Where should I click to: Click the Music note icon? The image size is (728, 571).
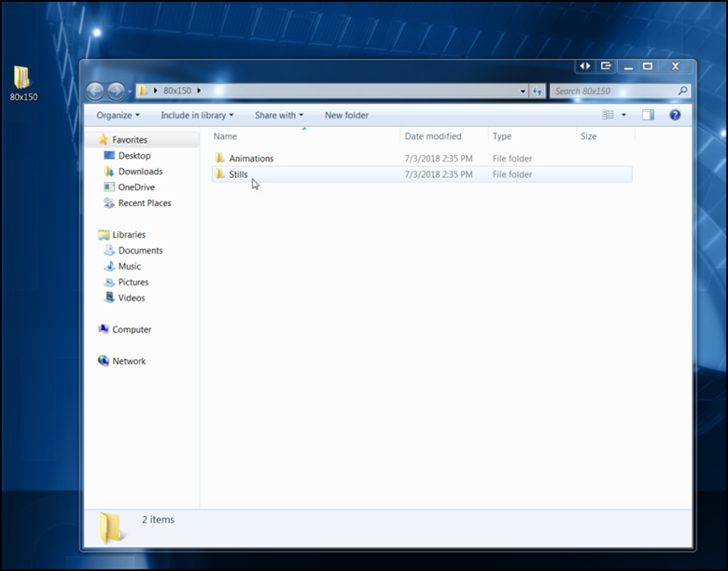click(109, 266)
